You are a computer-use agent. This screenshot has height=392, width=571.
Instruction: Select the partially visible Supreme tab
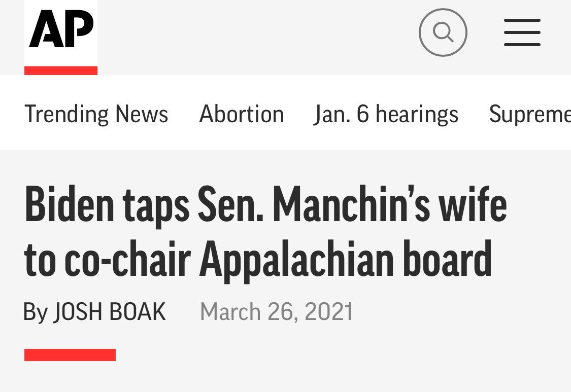click(x=529, y=114)
